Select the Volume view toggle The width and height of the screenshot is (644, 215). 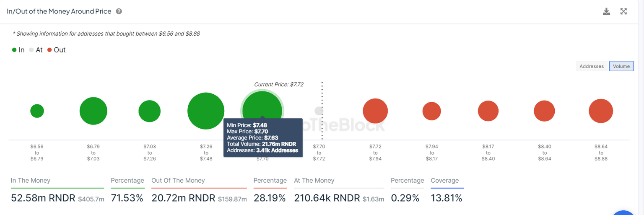[x=621, y=66]
